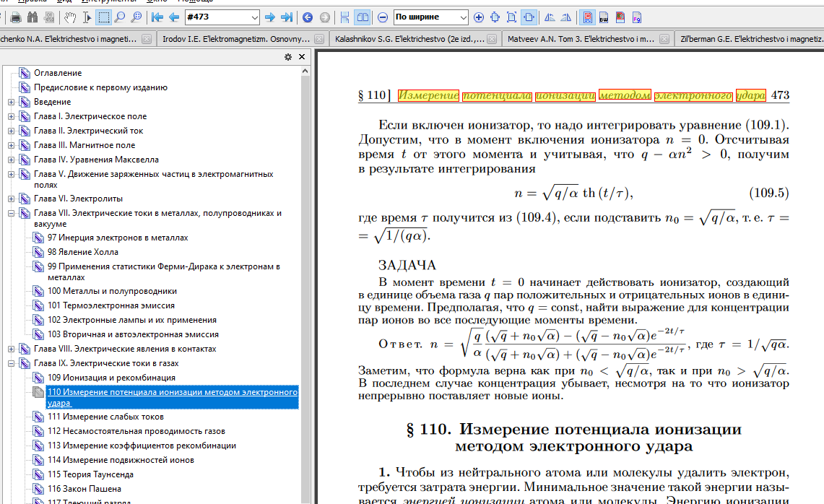Collapse Глава IX. Электрические токи в газах
The height and width of the screenshot is (504, 824).
coord(11,363)
